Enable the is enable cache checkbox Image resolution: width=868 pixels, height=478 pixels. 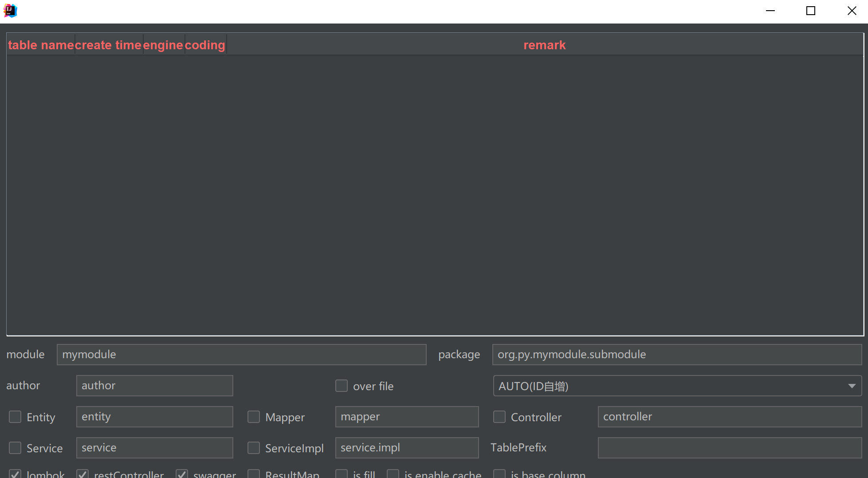(x=393, y=474)
